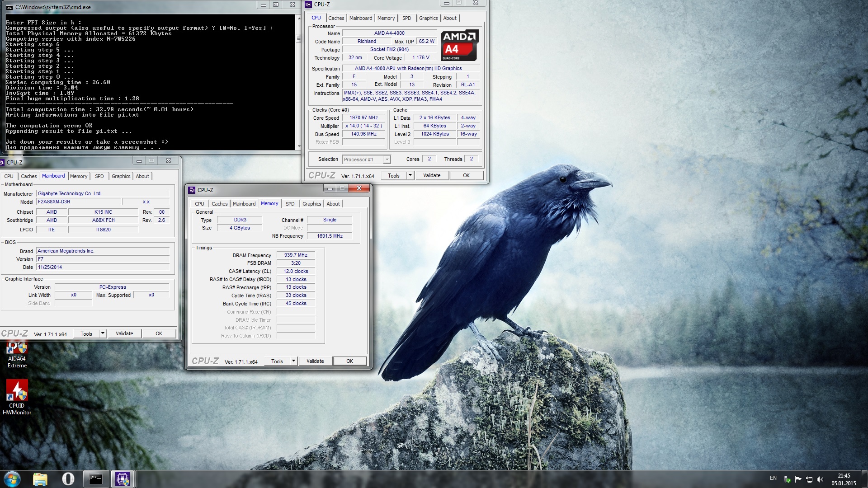Select CPU tab in Mainboard window
This screenshot has height=488, width=868.
pos(9,176)
